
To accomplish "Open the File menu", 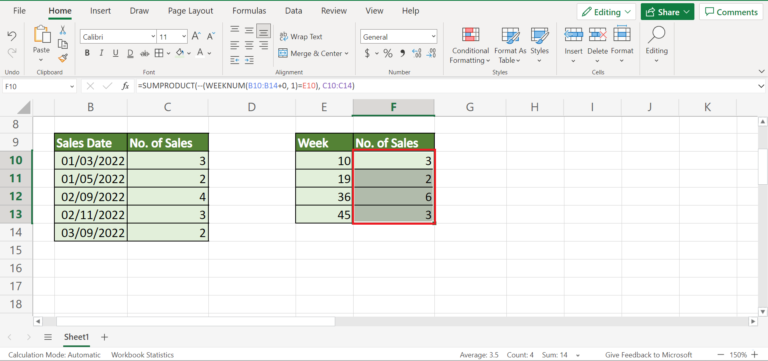I will pyautogui.click(x=20, y=10).
